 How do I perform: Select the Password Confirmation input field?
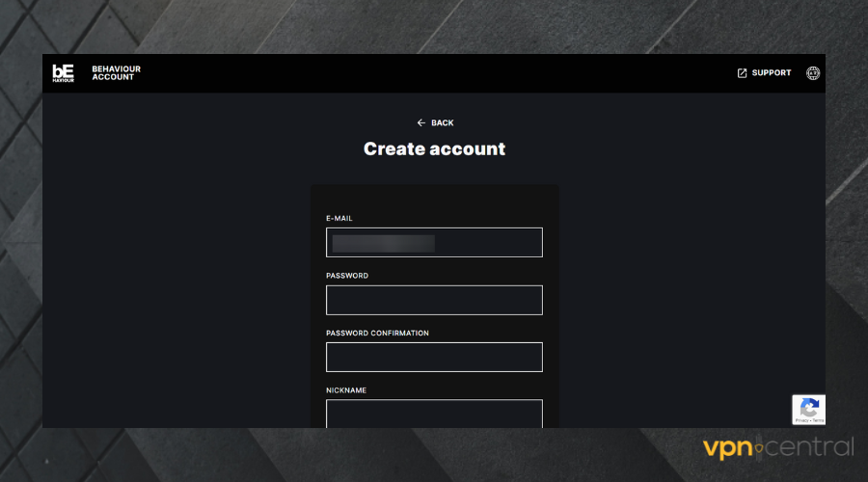tap(434, 357)
